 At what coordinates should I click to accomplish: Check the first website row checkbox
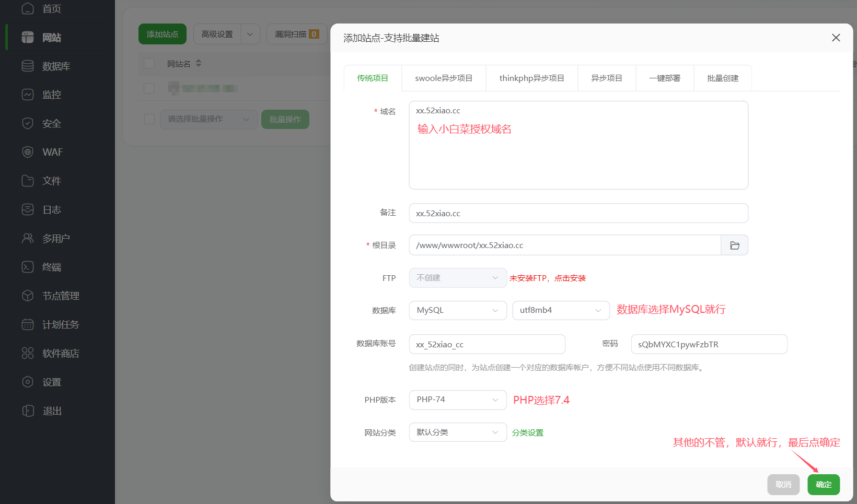coord(149,88)
